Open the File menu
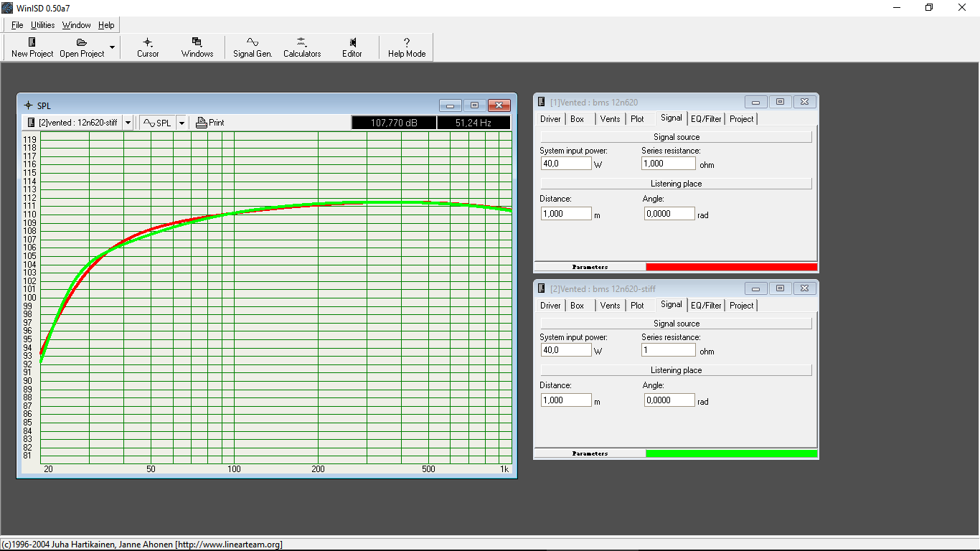This screenshot has height=551, width=980. (17, 25)
